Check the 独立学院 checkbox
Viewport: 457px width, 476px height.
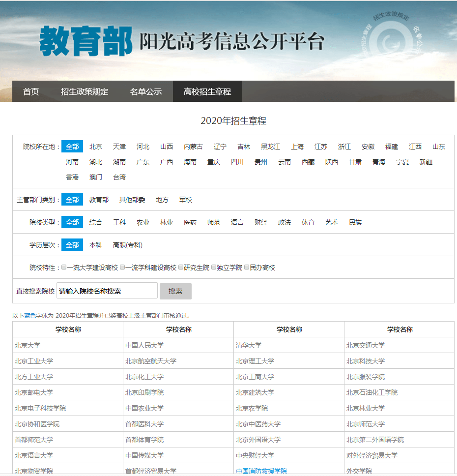214,268
